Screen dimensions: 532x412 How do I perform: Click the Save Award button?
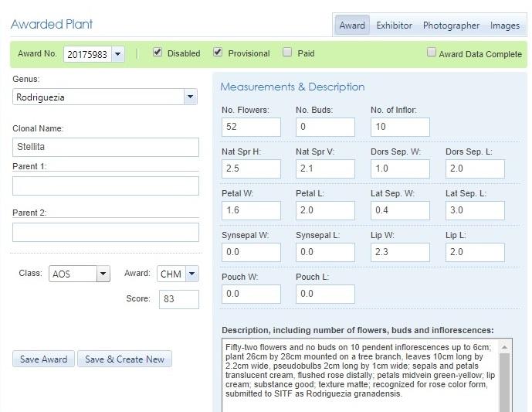(43, 359)
